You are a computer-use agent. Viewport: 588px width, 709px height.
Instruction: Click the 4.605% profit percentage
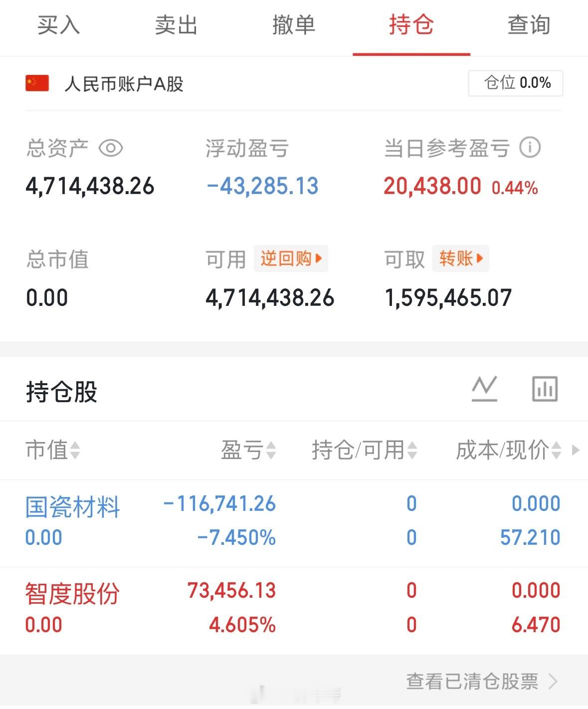[242, 625]
